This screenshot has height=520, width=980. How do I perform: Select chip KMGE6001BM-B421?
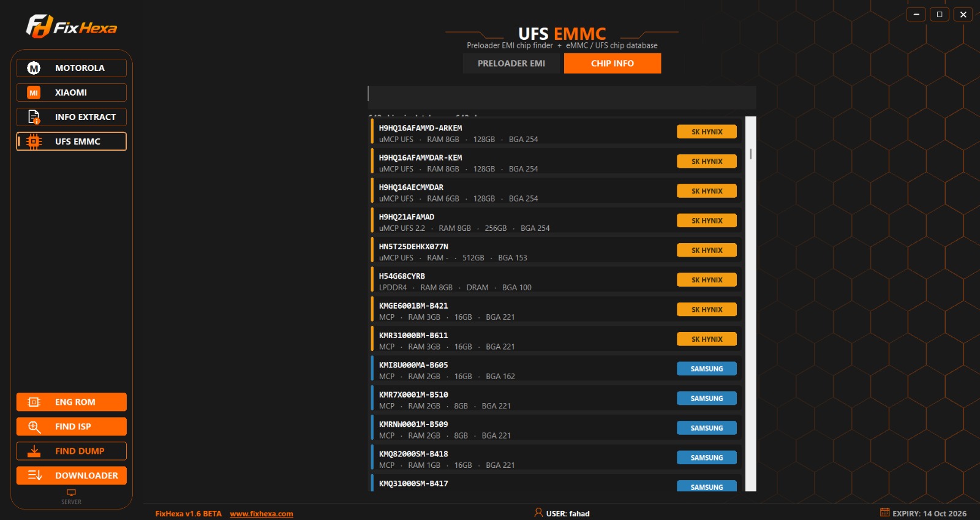click(x=556, y=310)
